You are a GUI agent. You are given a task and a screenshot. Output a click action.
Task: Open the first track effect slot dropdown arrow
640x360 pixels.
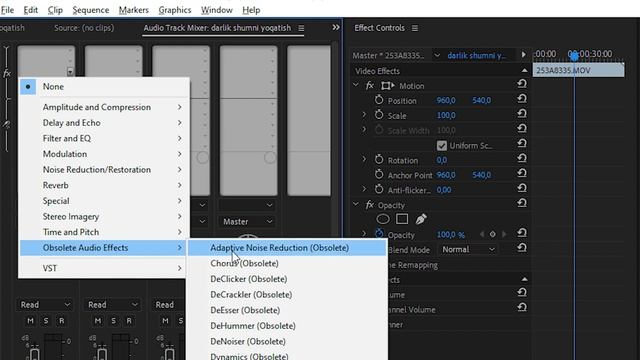(x=70, y=72)
